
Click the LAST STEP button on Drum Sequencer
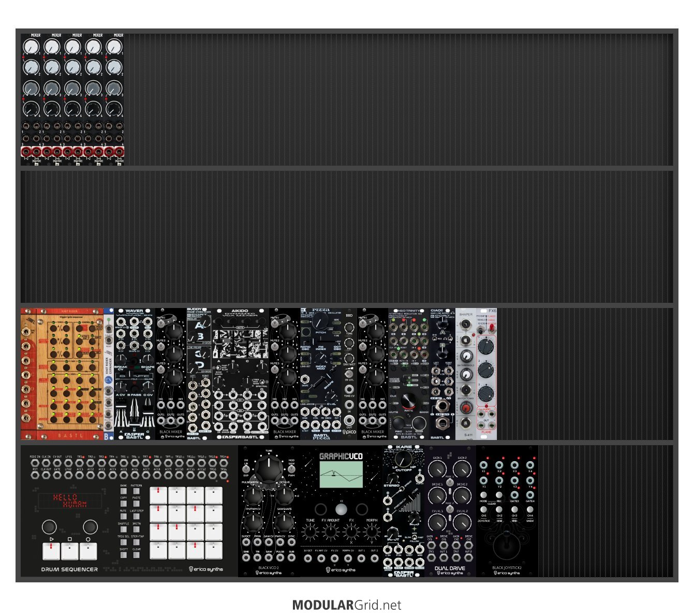pyautogui.click(x=137, y=516)
